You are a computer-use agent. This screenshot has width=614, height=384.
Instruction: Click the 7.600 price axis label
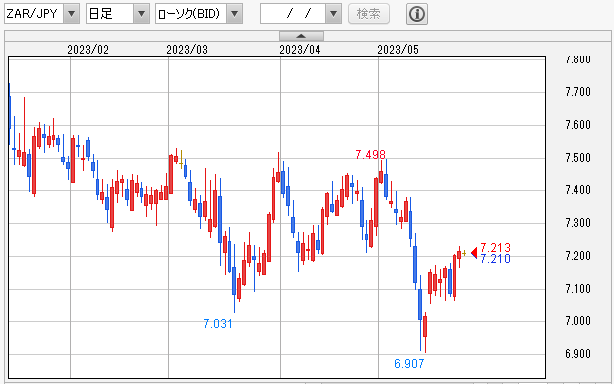click(x=578, y=125)
